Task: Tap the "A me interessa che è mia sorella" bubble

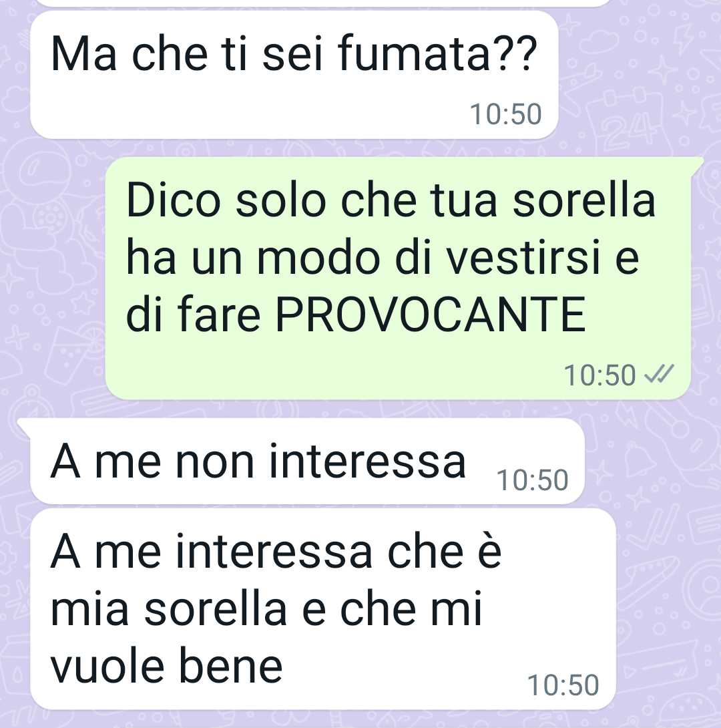Action: pyautogui.click(x=323, y=609)
